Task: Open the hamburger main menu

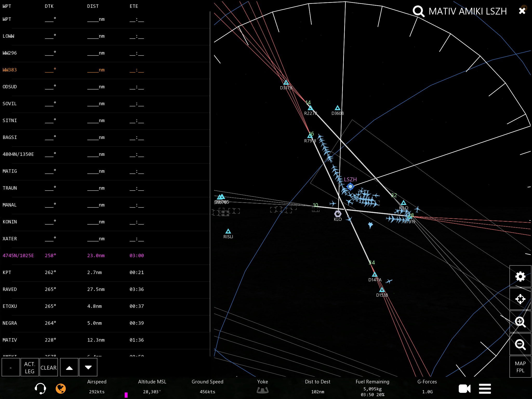Action: [485, 389]
